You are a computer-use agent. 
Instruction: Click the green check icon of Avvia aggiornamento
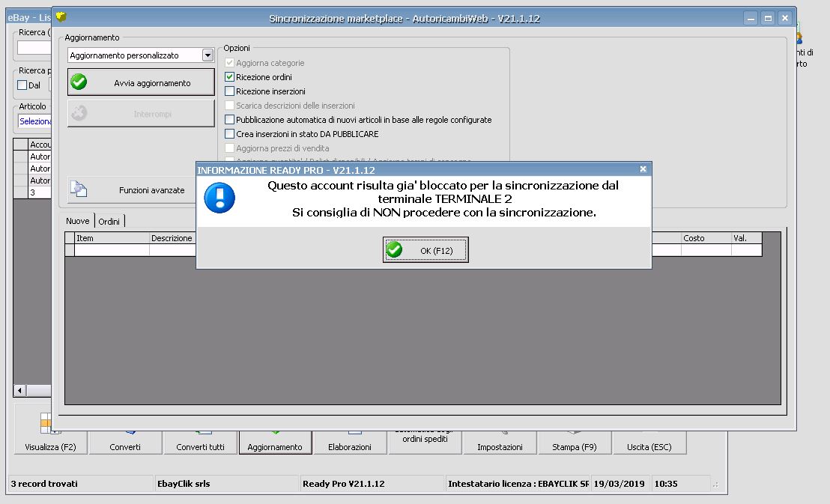point(79,82)
